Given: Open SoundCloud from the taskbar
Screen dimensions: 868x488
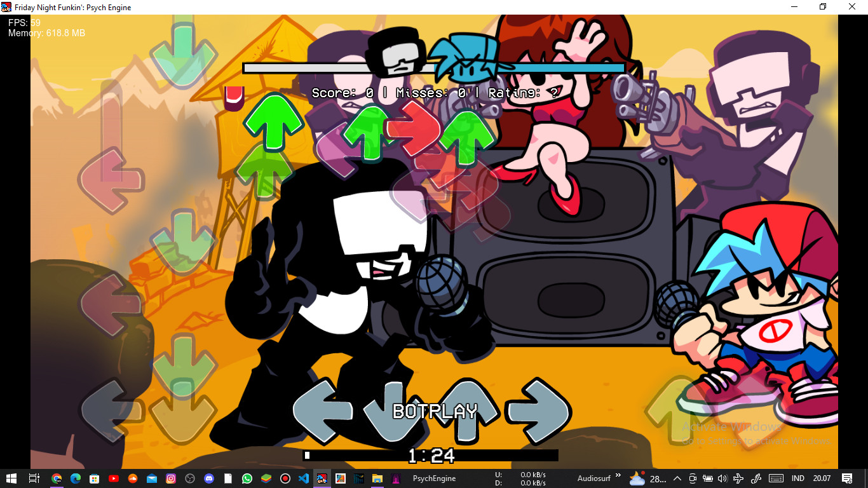Looking at the screenshot, I should [133, 478].
